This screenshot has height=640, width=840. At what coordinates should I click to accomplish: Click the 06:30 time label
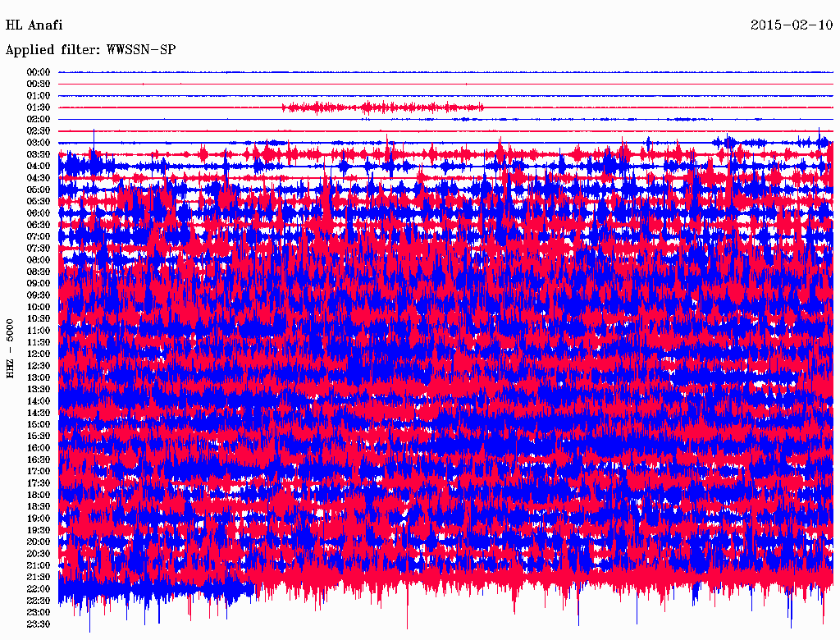point(38,225)
